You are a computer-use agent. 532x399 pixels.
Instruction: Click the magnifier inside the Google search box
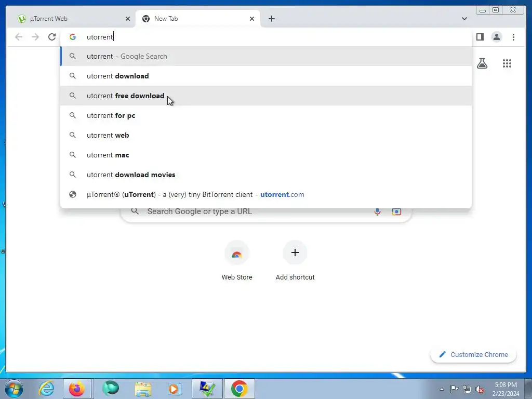click(135, 211)
